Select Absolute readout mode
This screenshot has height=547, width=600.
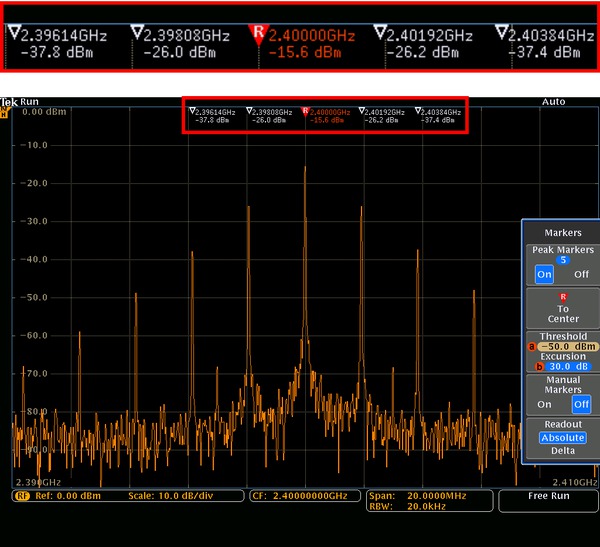[562, 437]
